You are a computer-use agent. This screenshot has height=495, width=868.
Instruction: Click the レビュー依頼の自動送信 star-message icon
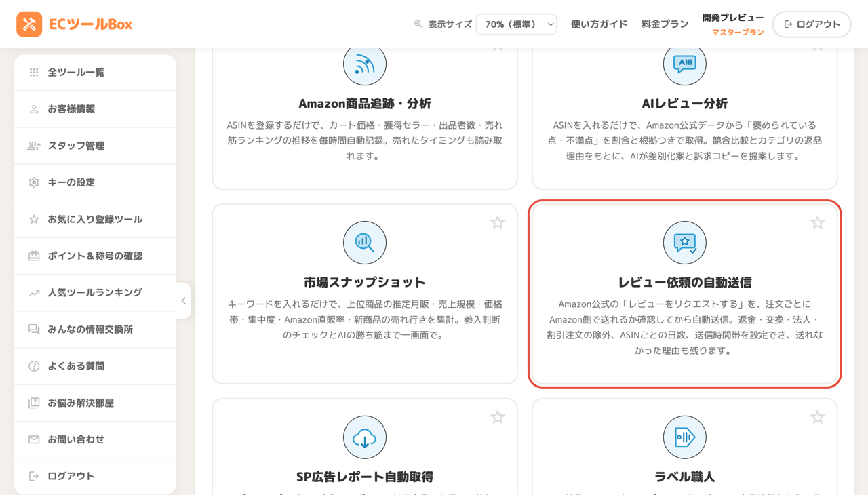(685, 243)
